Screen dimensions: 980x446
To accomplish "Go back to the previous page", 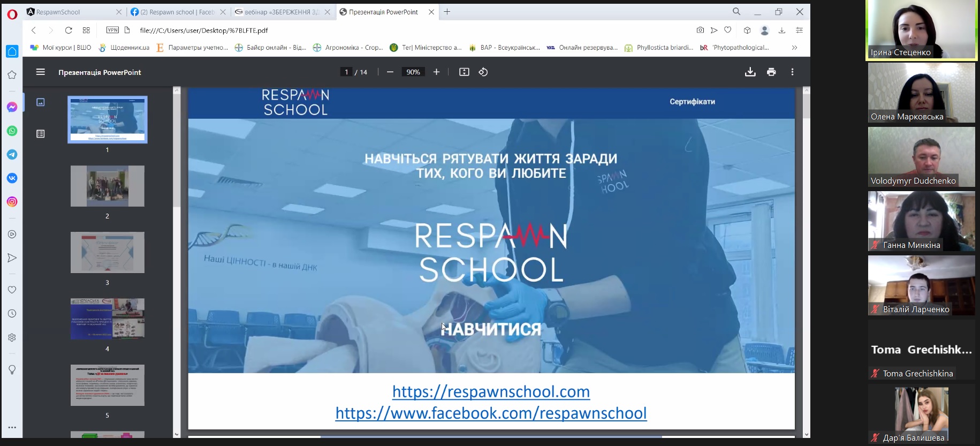I will coord(34,31).
